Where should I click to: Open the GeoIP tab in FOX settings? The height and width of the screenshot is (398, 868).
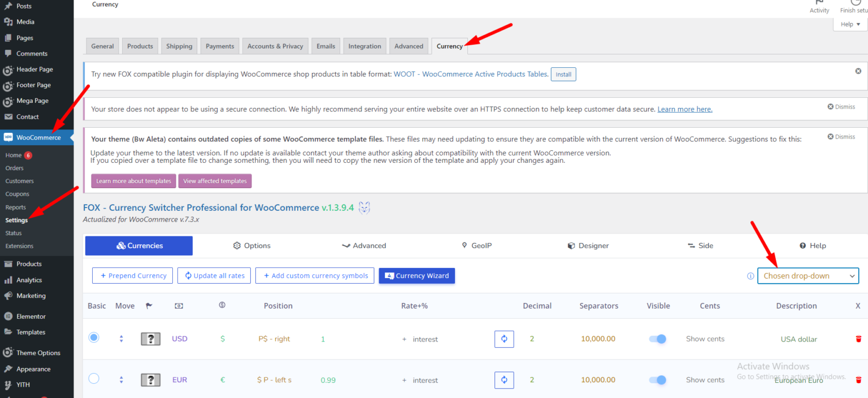coord(476,245)
